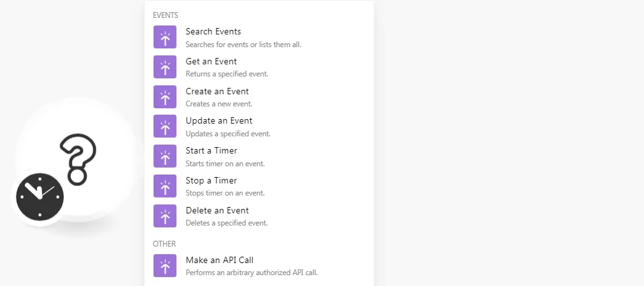The height and width of the screenshot is (286, 644).
Task: Click the Start a Timer module icon
Action: pos(165,156)
